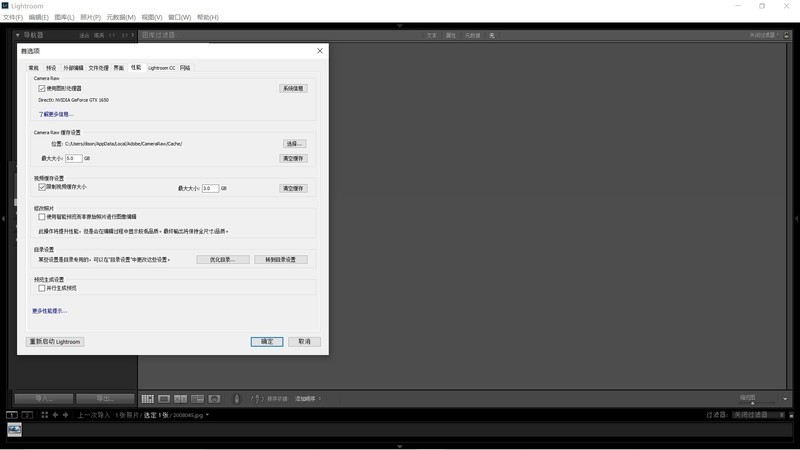Viewport: 800px width, 450px height.
Task: Collapse top panel with top edge arrow
Action: [399, 25]
